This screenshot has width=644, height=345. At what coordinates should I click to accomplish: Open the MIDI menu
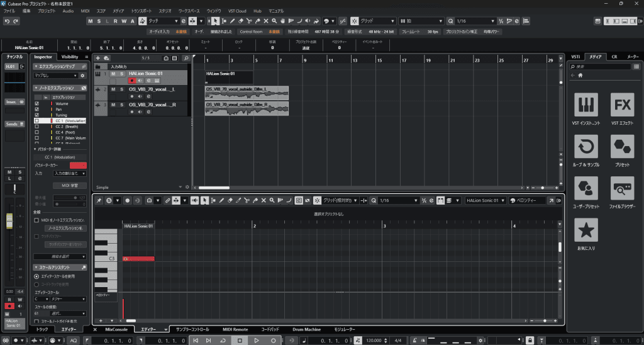pos(85,11)
